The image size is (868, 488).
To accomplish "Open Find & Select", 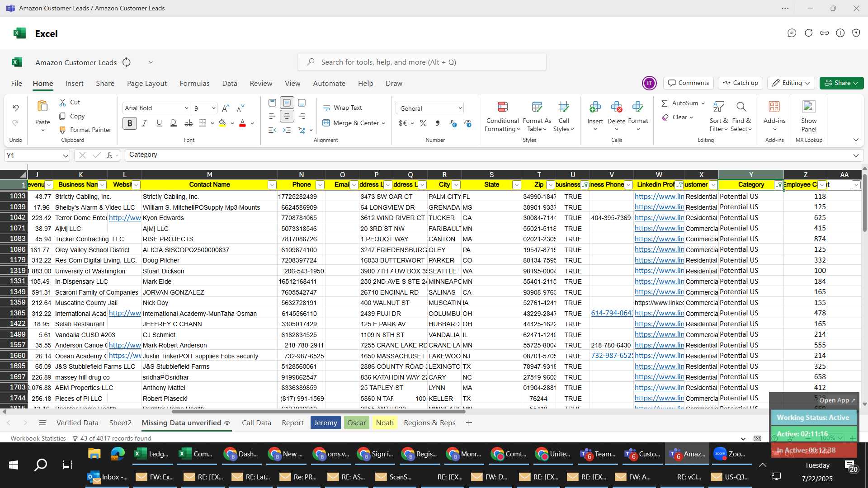I will (x=741, y=117).
